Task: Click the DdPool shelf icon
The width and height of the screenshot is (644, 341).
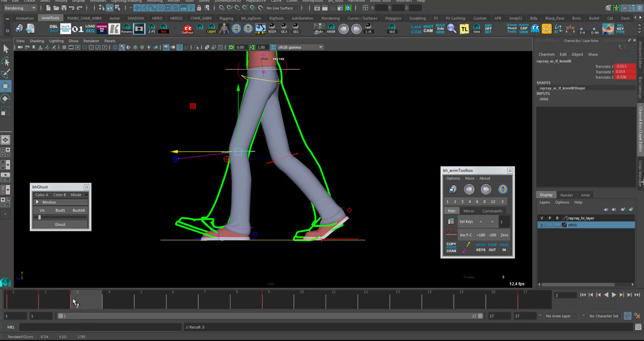Action: (188, 29)
